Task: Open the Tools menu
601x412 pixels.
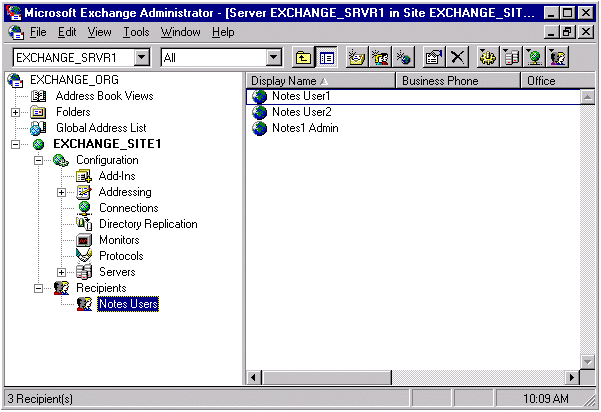Action: (136, 32)
